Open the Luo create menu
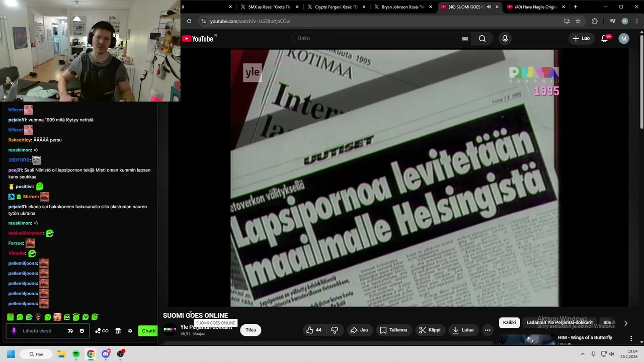Viewport: 644px width, 362px height. [581, 38]
